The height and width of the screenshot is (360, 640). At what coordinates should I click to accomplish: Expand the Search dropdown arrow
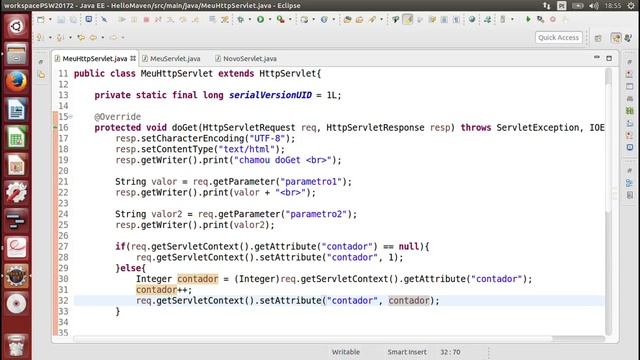(x=381, y=19)
